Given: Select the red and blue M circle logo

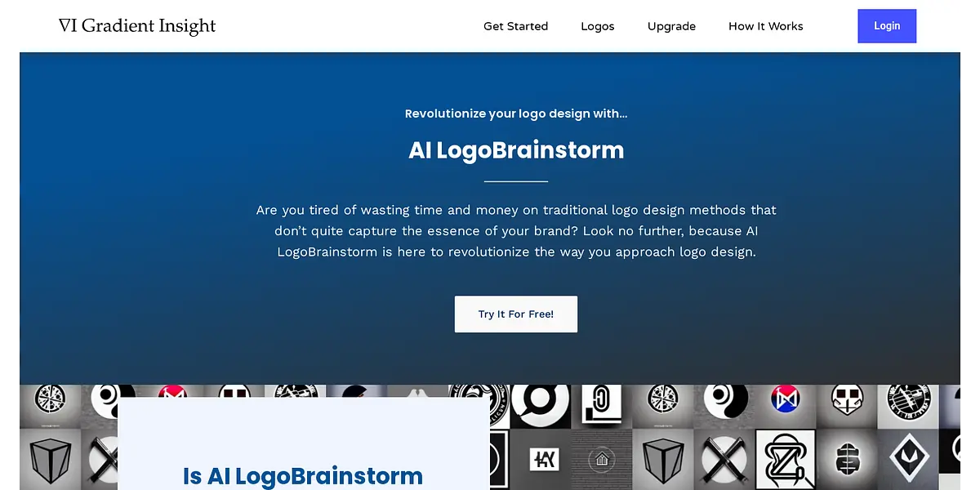Looking at the screenshot, I should coord(786,400).
